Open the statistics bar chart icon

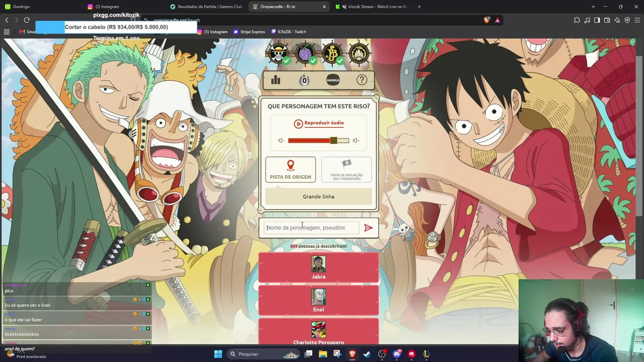pos(276,80)
